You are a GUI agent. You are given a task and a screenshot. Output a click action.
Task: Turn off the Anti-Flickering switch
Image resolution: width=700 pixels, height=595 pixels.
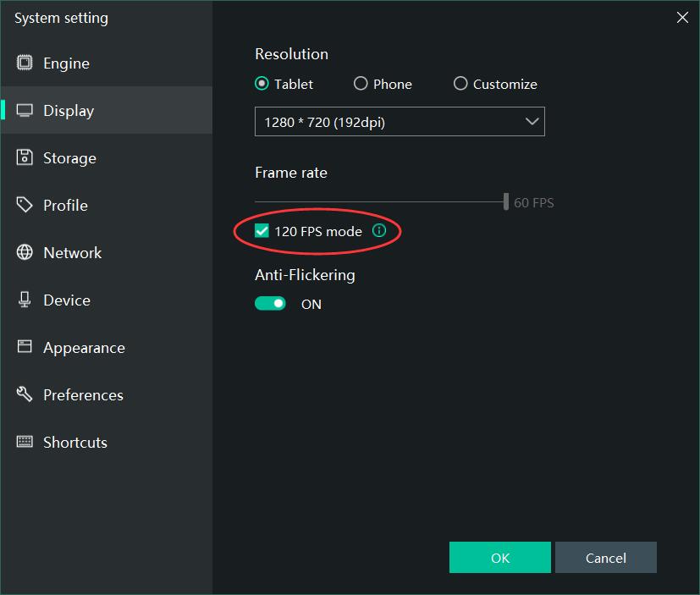[271, 304]
